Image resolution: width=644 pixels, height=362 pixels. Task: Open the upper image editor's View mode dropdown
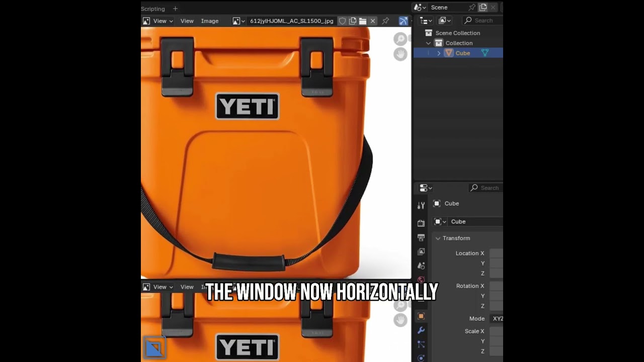(x=163, y=21)
